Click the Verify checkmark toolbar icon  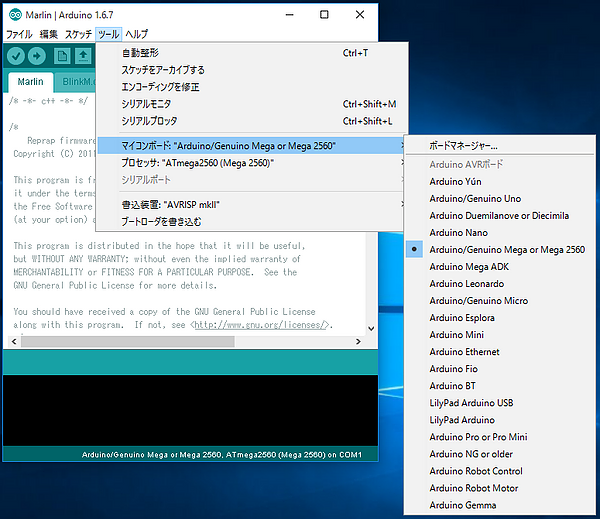click(x=16, y=56)
